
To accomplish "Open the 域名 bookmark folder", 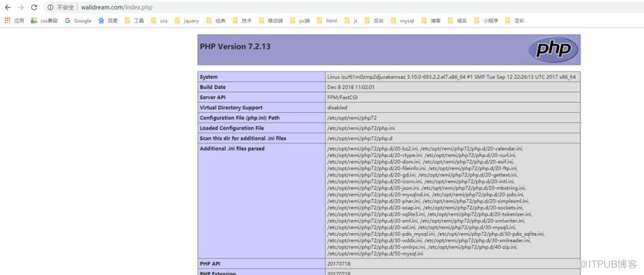I will [457, 20].
